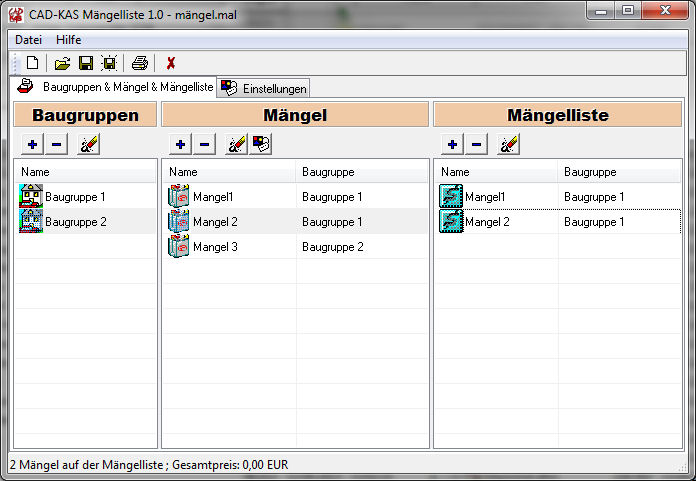Screen dimensions: 696x481
Task: Select Mangel 3 in the Mängel list
Action: pos(215,246)
